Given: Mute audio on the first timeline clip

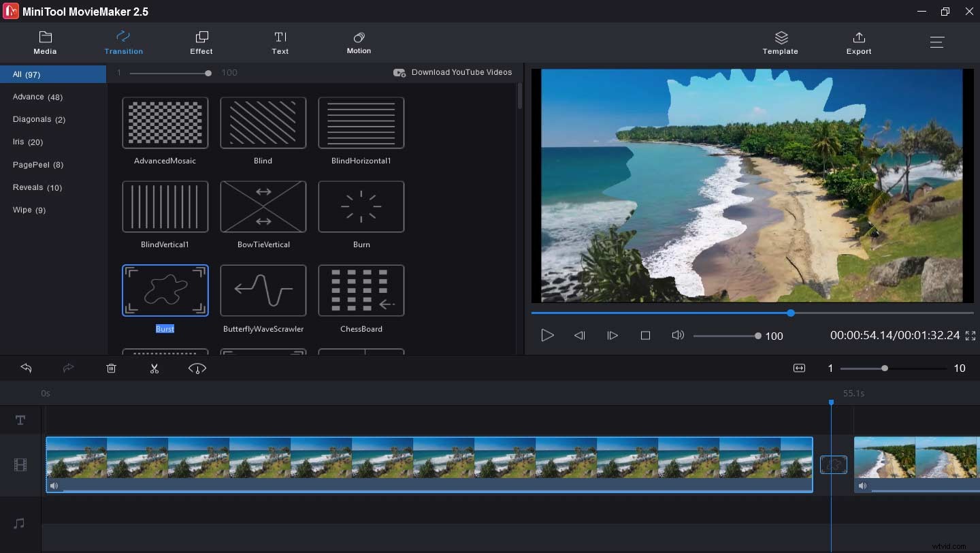Looking at the screenshot, I should [54, 486].
